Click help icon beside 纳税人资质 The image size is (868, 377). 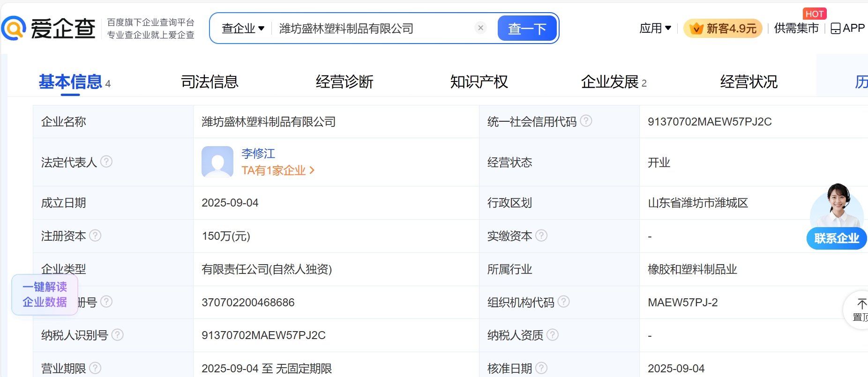[553, 334]
